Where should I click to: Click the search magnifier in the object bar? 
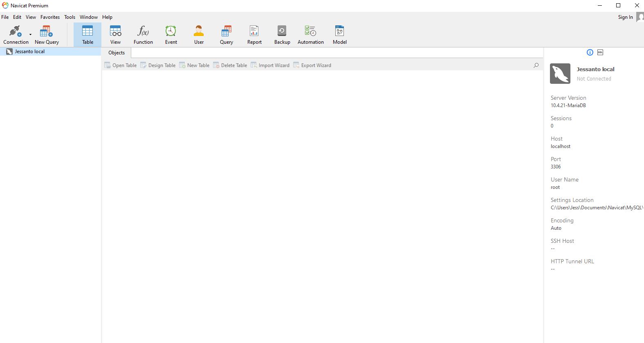[536, 65]
